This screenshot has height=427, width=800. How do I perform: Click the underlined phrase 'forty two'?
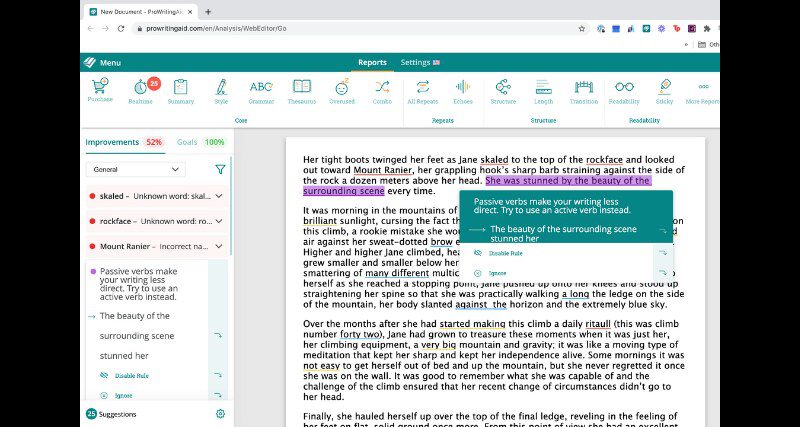tap(360, 335)
